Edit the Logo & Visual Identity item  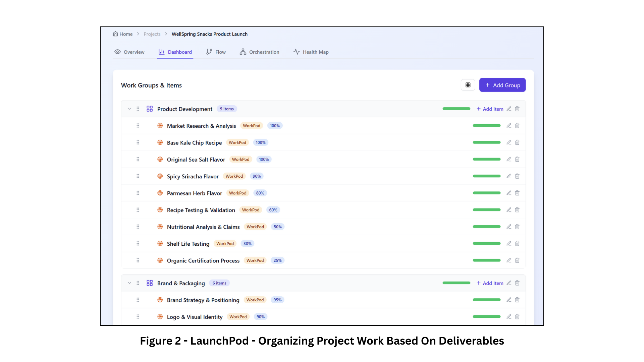click(509, 317)
